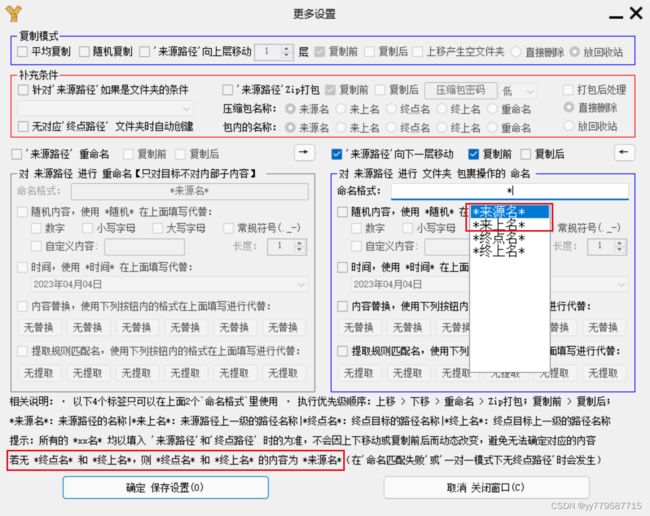Uncheck the 复制前 checkbox beside 向下一层移动

click(x=473, y=154)
